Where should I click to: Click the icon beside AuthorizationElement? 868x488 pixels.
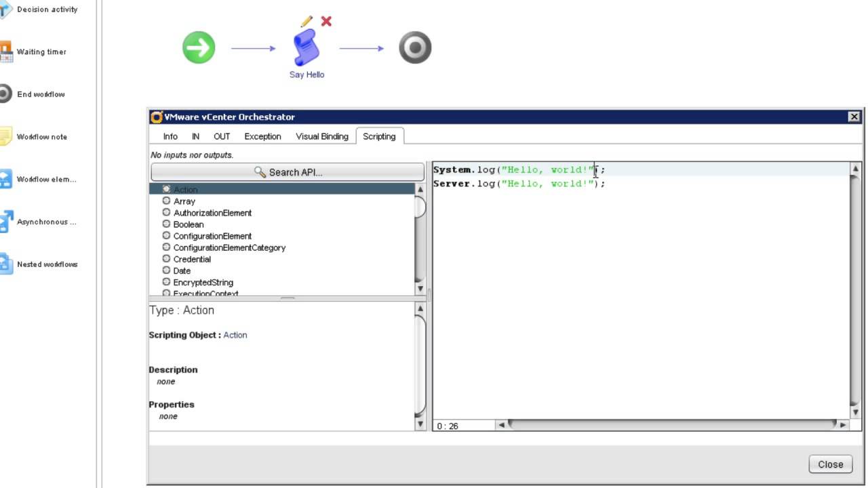166,212
